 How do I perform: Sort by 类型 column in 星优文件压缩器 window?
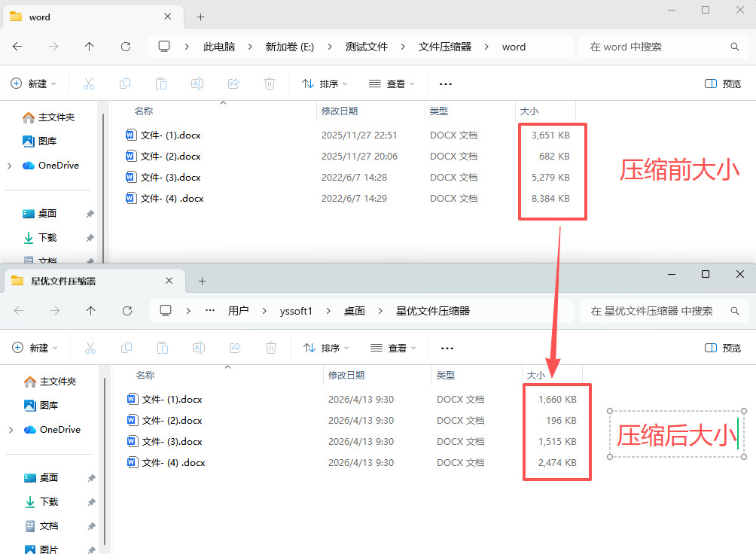pos(446,375)
